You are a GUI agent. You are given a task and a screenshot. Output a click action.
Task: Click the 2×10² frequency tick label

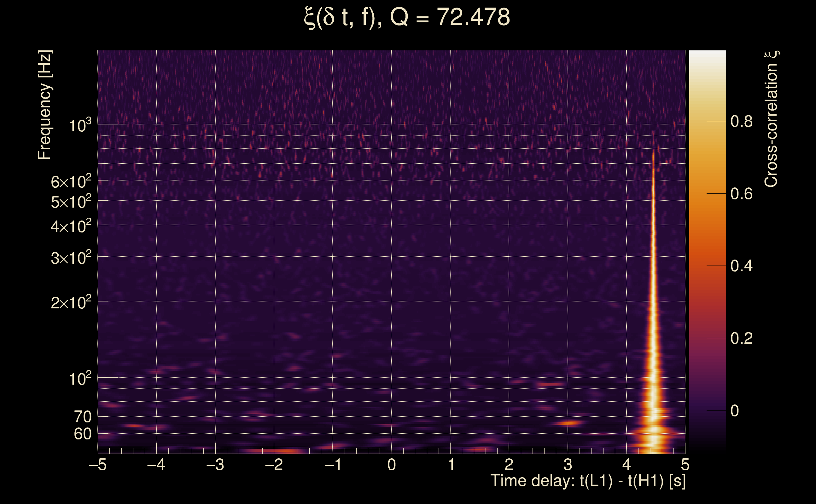[71, 302]
